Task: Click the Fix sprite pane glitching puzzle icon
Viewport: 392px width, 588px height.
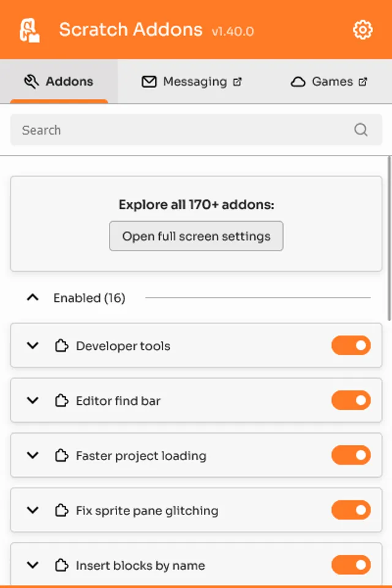Action: 61,511
